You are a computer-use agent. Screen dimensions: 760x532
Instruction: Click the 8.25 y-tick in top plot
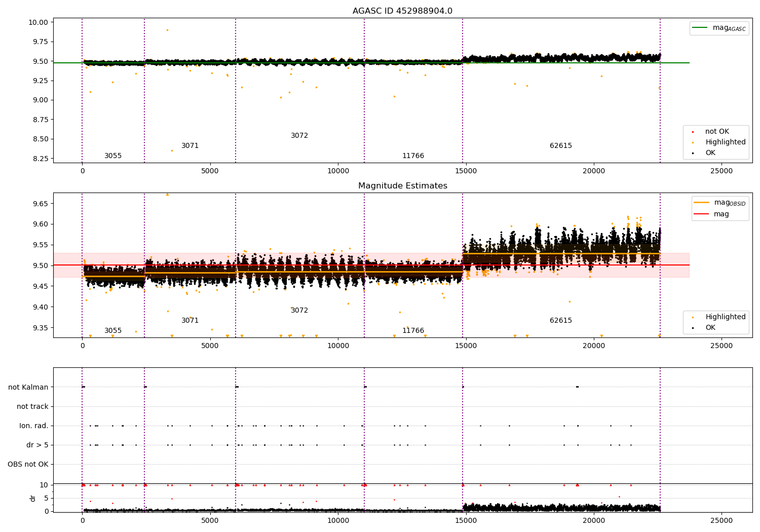[x=40, y=159]
